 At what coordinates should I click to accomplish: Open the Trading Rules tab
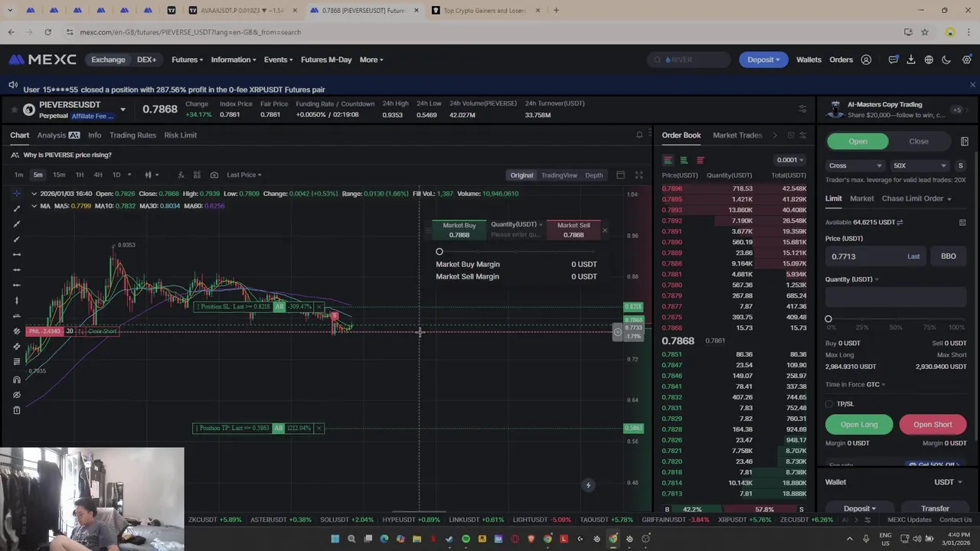[x=132, y=135]
